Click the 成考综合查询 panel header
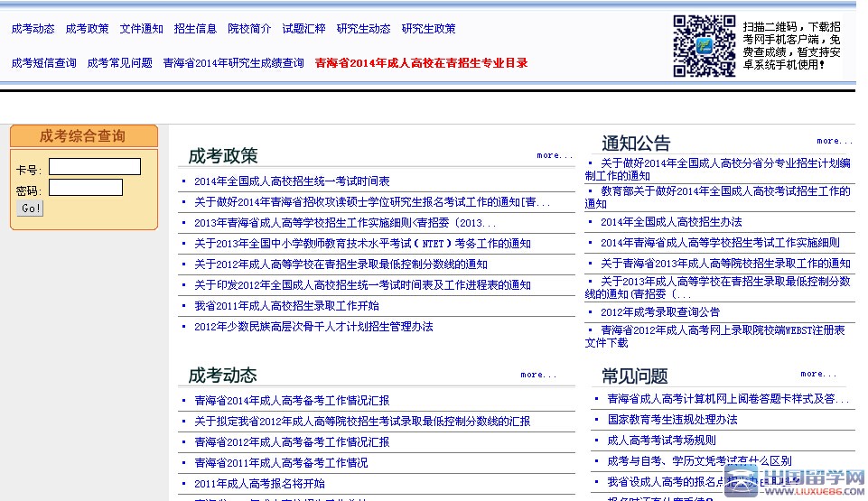868x501 pixels. point(83,136)
